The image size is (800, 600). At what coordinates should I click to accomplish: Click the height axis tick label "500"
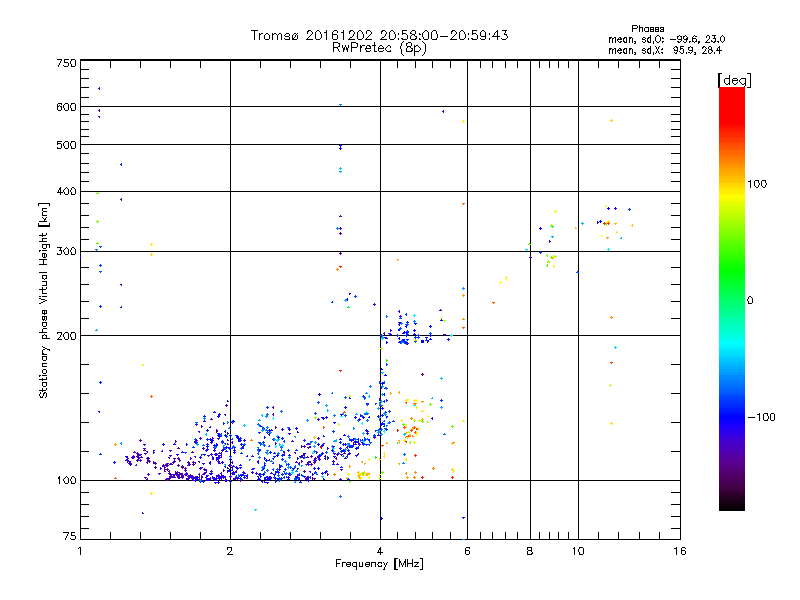click(x=66, y=145)
